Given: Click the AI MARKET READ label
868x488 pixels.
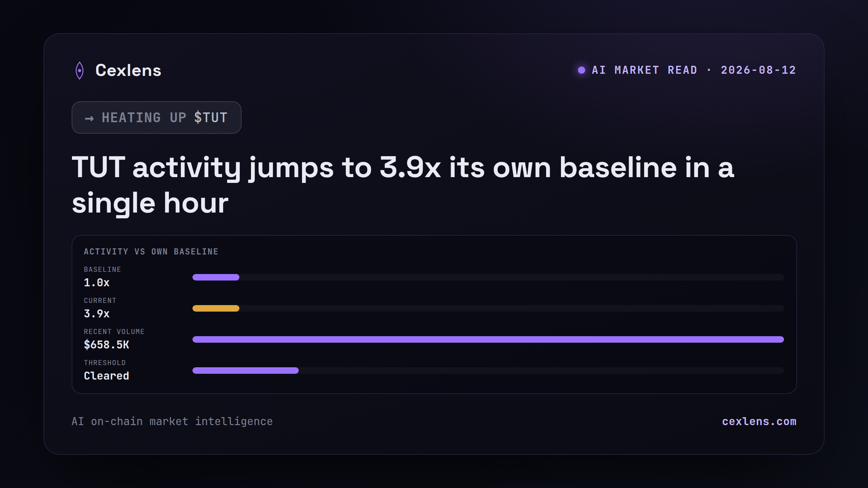Looking at the screenshot, I should [644, 70].
